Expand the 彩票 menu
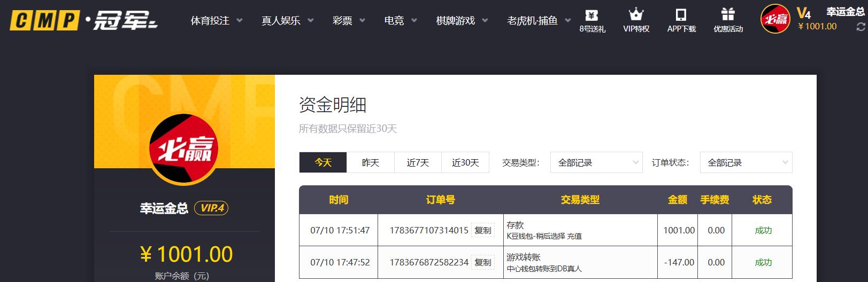Image resolution: width=868 pixels, height=282 pixels. click(349, 20)
